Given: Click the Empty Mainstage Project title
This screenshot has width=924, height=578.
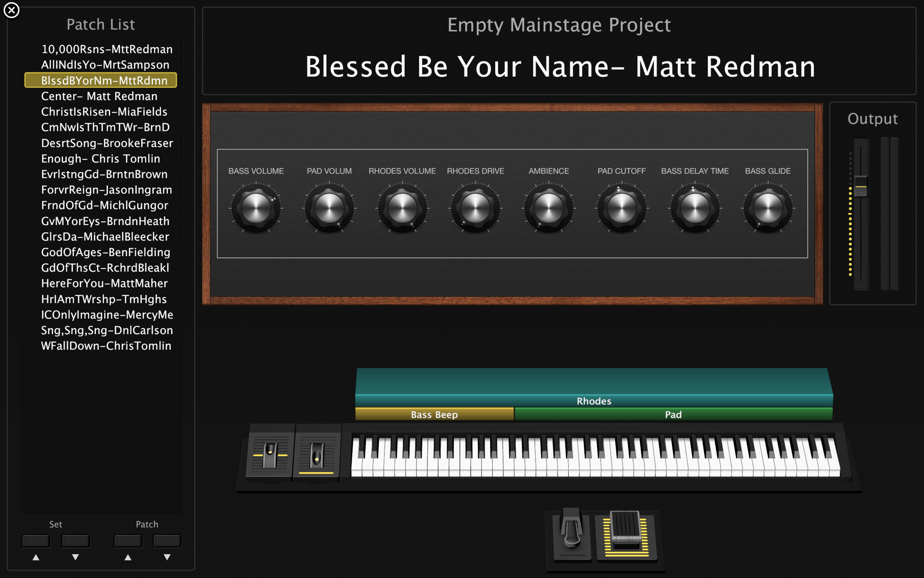Looking at the screenshot, I should coord(559,25).
